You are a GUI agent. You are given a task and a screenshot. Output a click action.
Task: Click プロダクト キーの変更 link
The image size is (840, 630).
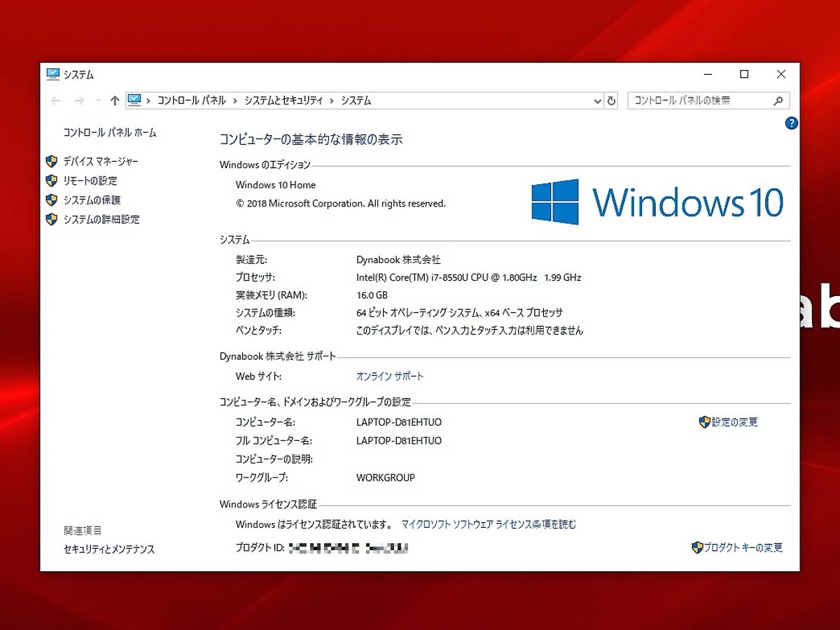pos(743,547)
